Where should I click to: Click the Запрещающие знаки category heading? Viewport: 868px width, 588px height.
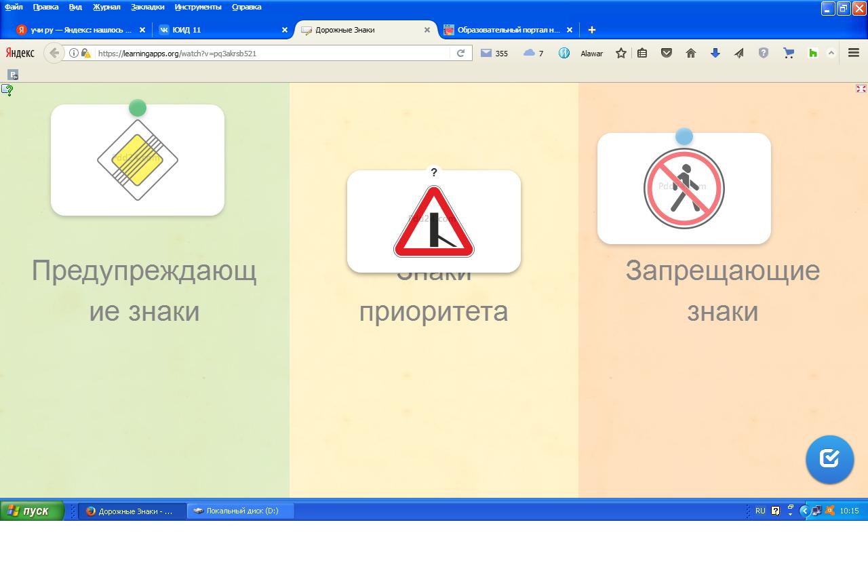723,291
